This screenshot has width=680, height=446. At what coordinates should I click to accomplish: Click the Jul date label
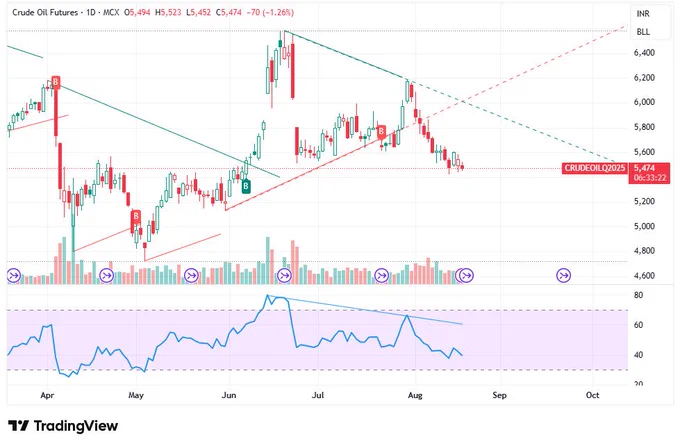318,395
